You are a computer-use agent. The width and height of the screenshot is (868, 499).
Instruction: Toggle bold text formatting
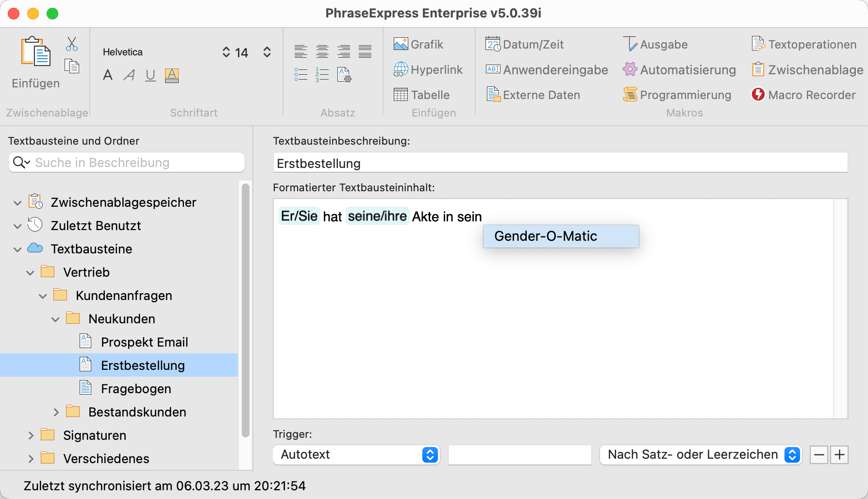point(108,75)
